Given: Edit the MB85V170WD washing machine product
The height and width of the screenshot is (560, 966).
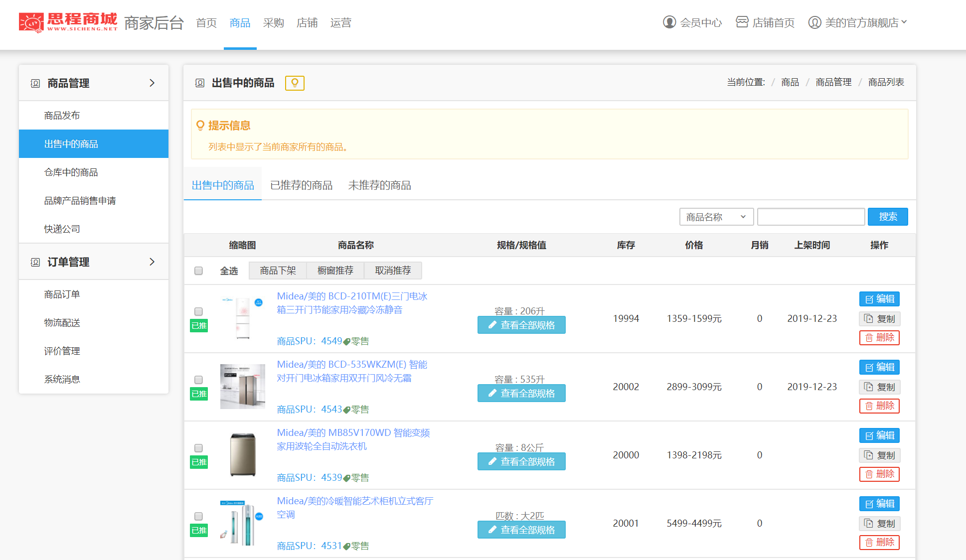Looking at the screenshot, I should point(879,435).
